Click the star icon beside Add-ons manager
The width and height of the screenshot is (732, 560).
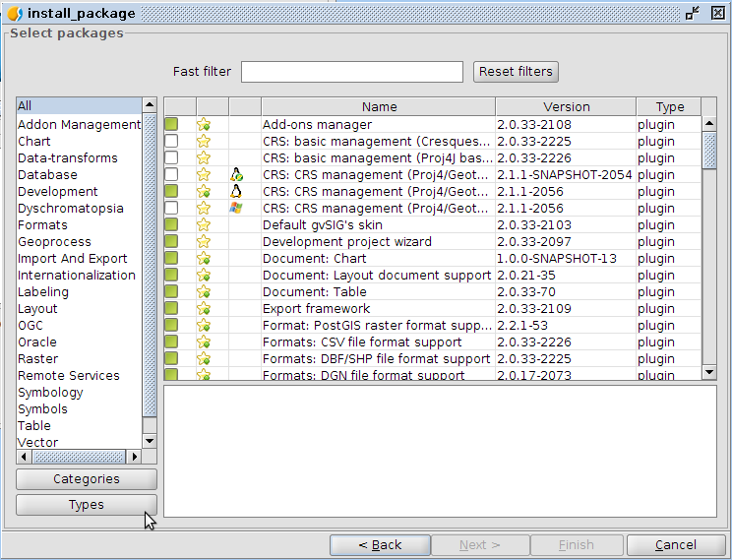204,125
